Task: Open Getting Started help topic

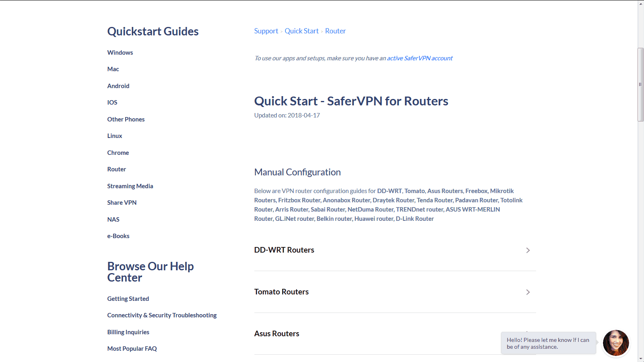Action: click(128, 299)
